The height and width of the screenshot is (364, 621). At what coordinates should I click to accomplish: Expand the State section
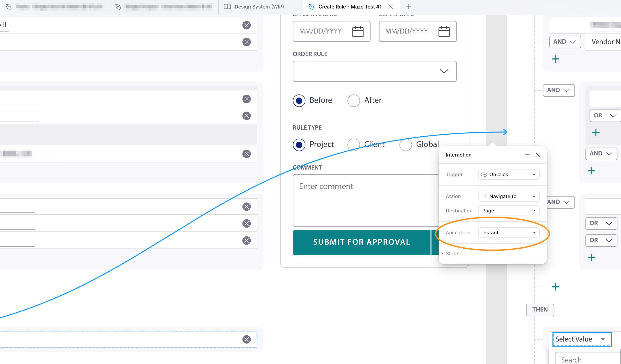(x=452, y=253)
